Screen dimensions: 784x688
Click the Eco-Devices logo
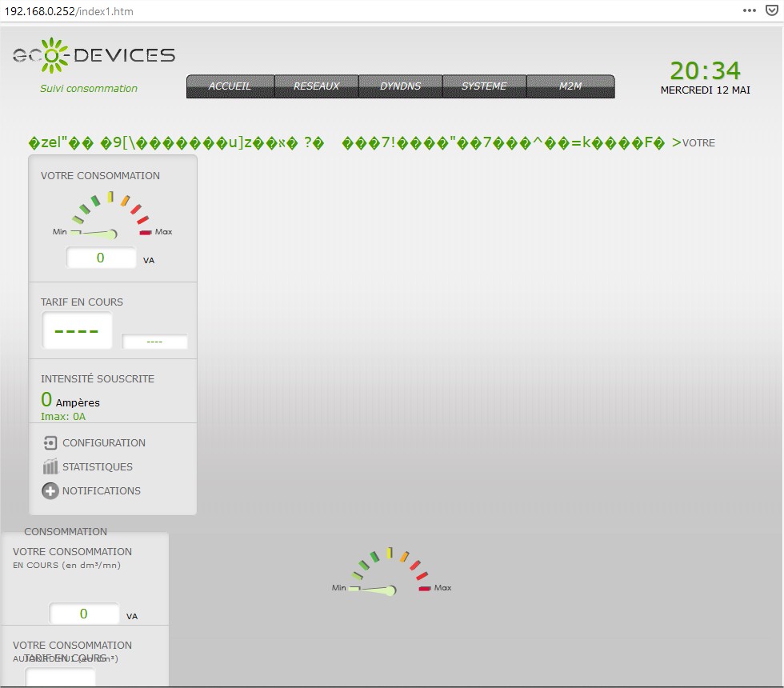[94, 55]
